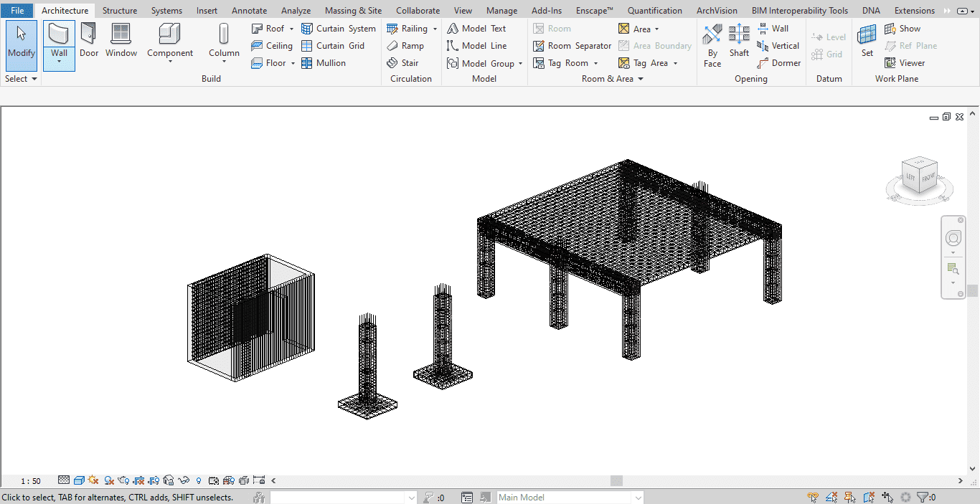Viewport: 980px width, 504px height.
Task: Open the Visual Style control in view bar
Action: click(x=79, y=480)
